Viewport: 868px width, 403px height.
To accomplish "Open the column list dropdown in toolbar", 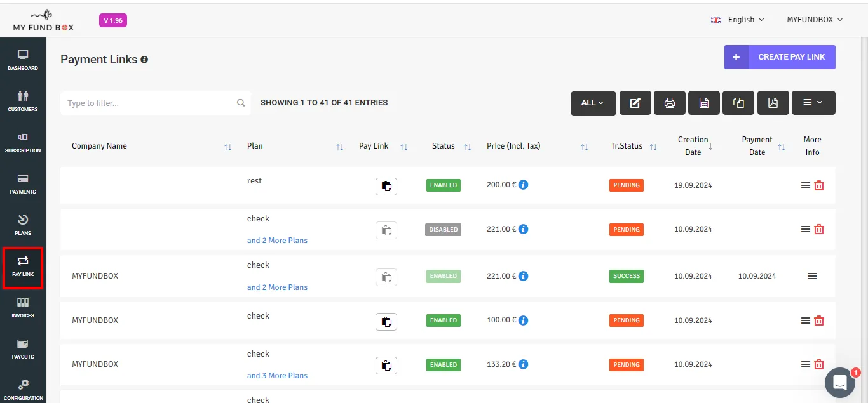I will [x=813, y=103].
